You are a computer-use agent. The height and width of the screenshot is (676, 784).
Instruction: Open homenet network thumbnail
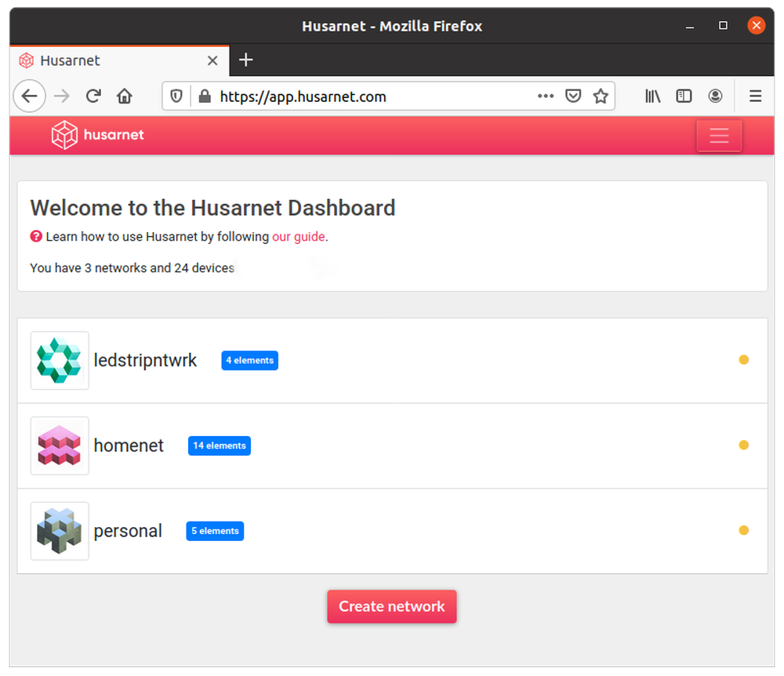[x=60, y=445]
